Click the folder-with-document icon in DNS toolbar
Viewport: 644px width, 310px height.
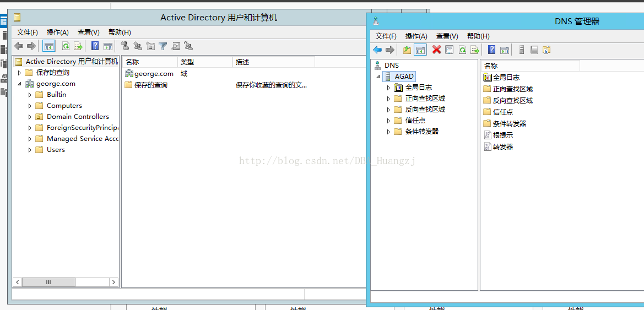click(x=546, y=50)
